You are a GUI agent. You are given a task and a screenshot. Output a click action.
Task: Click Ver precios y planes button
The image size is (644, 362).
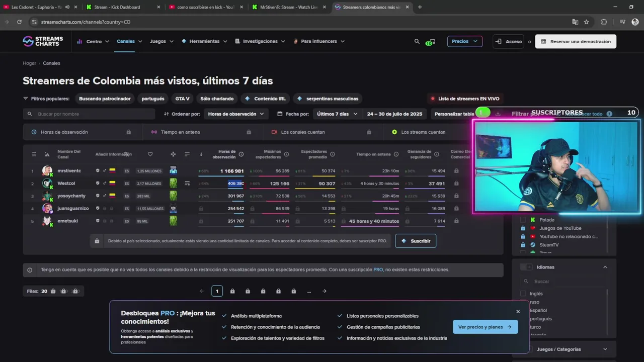coord(485,327)
